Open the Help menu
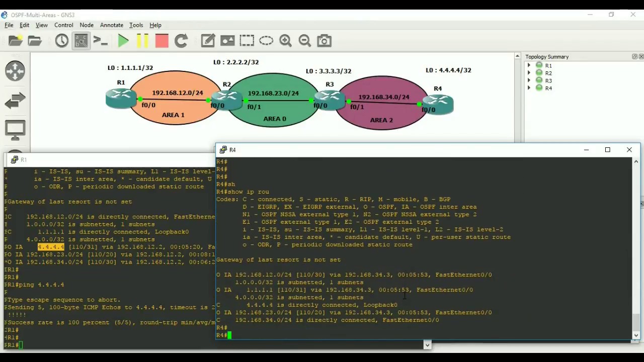This screenshot has width=644, height=362. 155,25
